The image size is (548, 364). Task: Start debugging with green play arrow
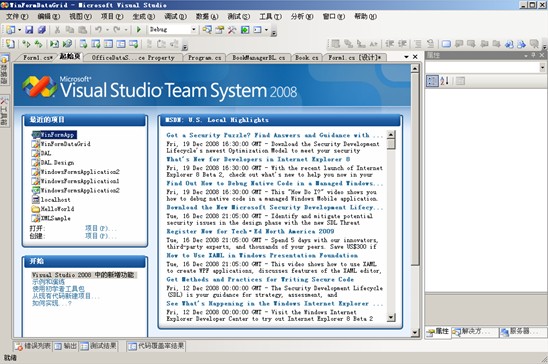[x=139, y=30]
